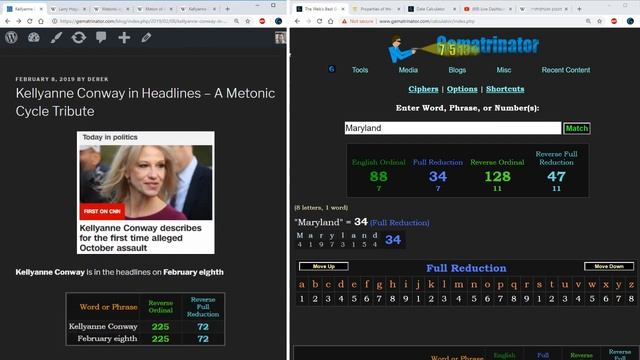The height and width of the screenshot is (360, 640).
Task: Switch to the Larry Hogan Wikipedia tab in left browser
Action: (69, 9)
